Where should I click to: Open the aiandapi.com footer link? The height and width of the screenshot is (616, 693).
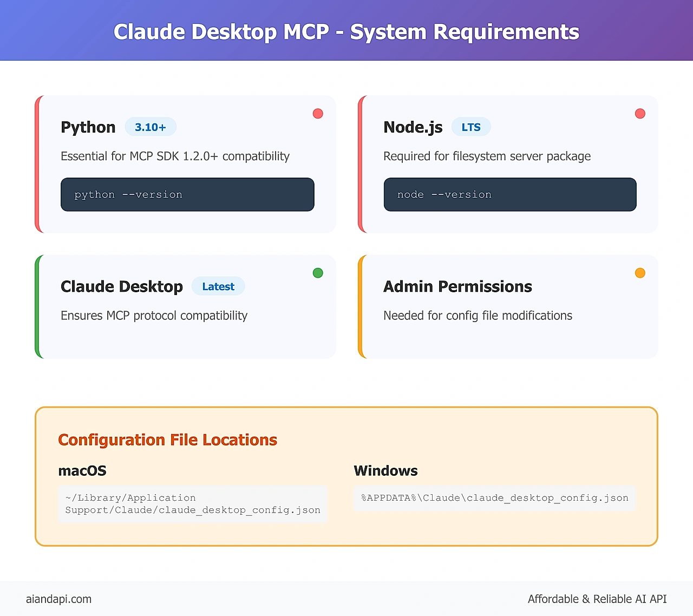coord(58,599)
